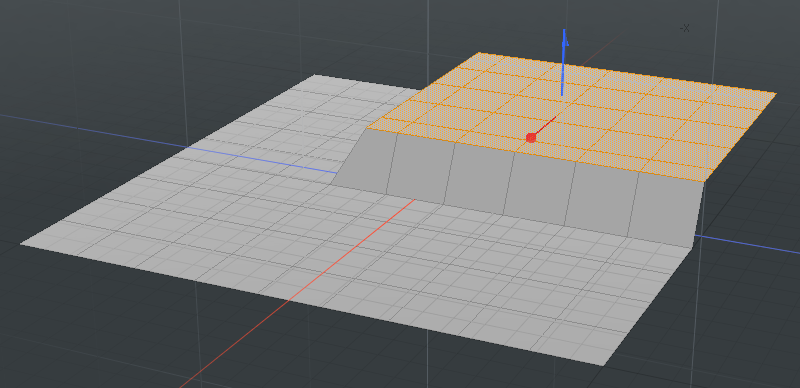This screenshot has height=388, width=800.
Task: Click the far-right corner of the orange selection
Action: (772, 94)
